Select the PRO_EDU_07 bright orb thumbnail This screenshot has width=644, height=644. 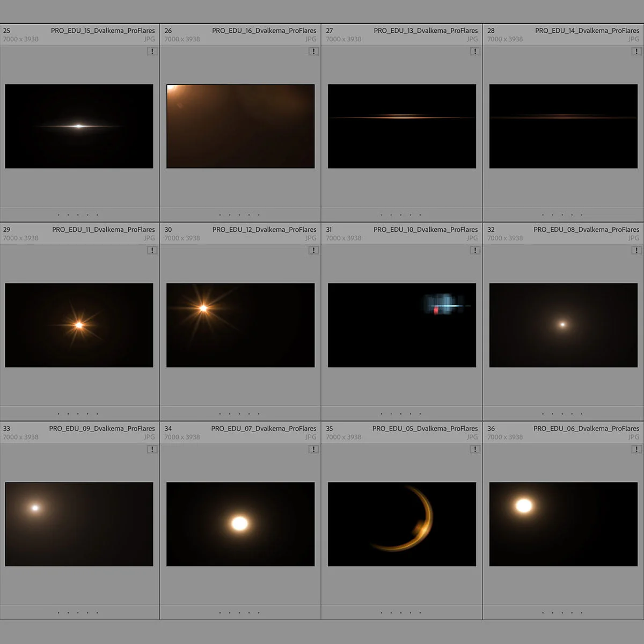click(240, 524)
